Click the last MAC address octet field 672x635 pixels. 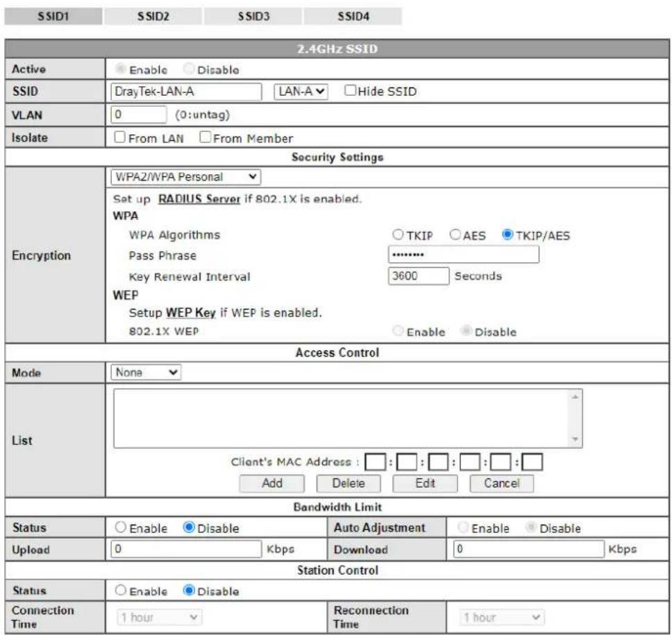click(532, 462)
